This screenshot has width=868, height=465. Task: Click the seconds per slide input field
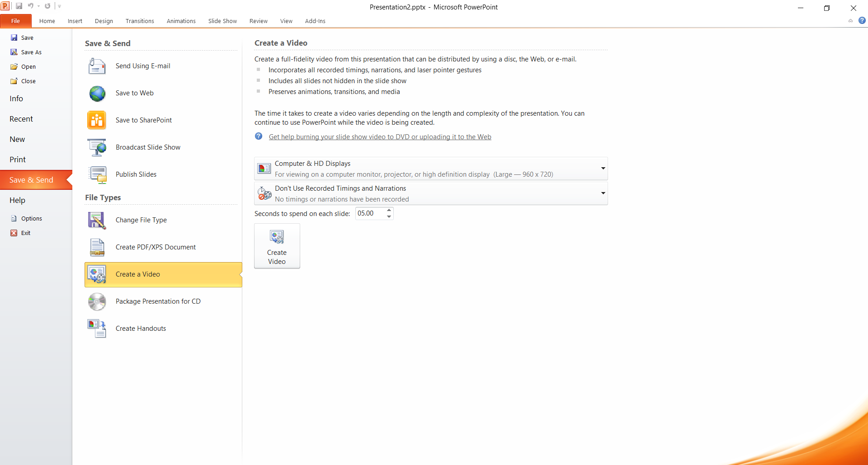click(x=370, y=213)
